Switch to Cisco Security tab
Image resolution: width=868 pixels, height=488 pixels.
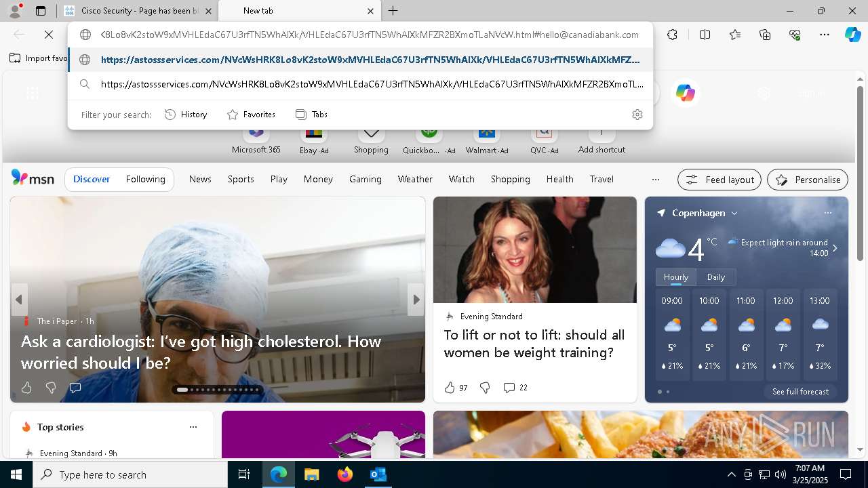pyautogui.click(x=139, y=11)
